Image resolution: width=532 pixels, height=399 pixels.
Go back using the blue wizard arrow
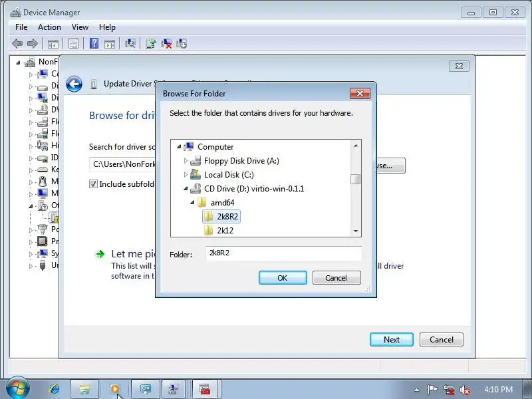tap(74, 84)
